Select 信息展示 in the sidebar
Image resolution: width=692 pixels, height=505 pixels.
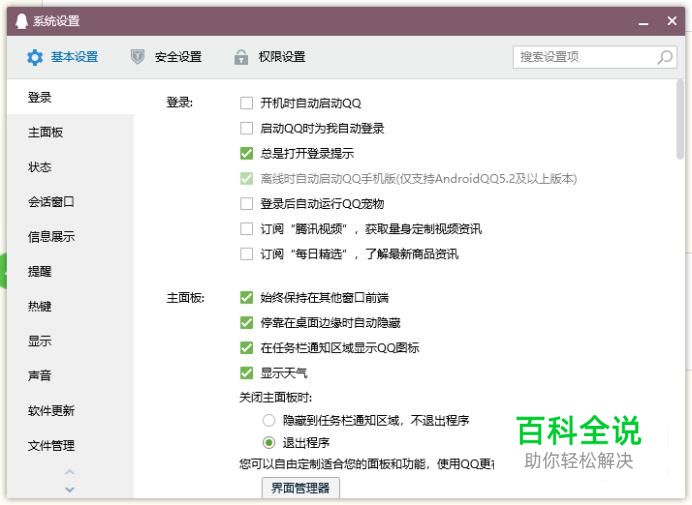coord(70,237)
